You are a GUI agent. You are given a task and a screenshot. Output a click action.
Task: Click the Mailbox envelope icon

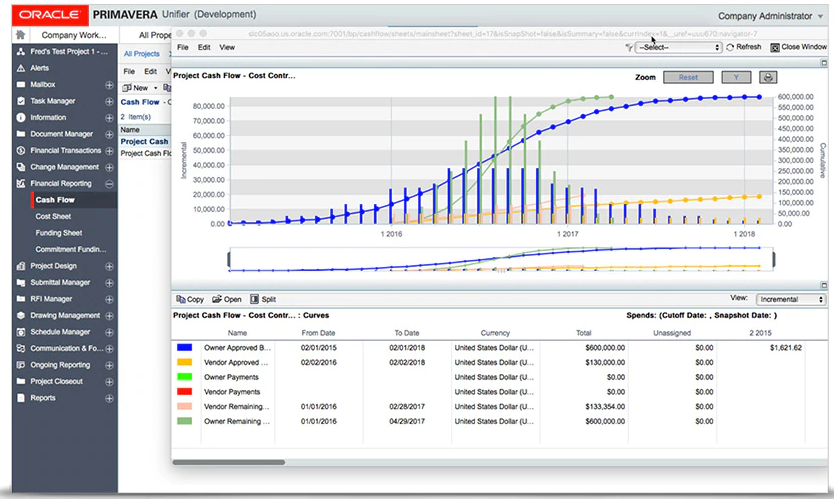click(21, 85)
